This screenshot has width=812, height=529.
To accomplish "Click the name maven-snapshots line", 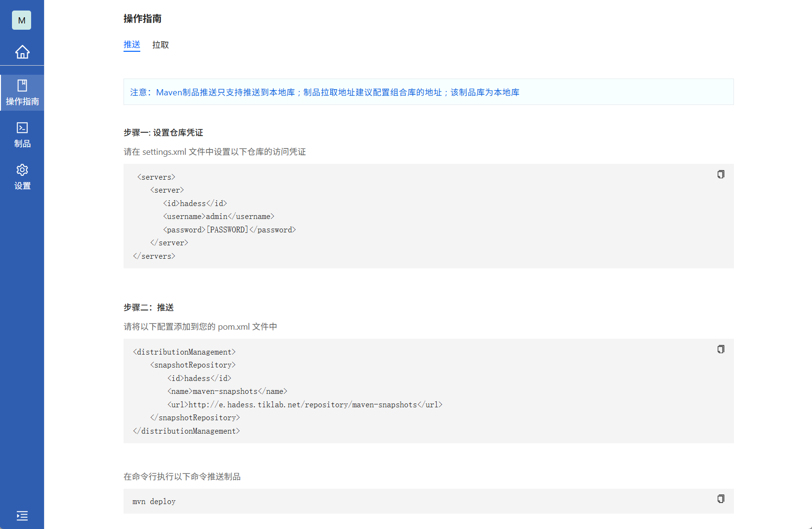I will pos(227,391).
